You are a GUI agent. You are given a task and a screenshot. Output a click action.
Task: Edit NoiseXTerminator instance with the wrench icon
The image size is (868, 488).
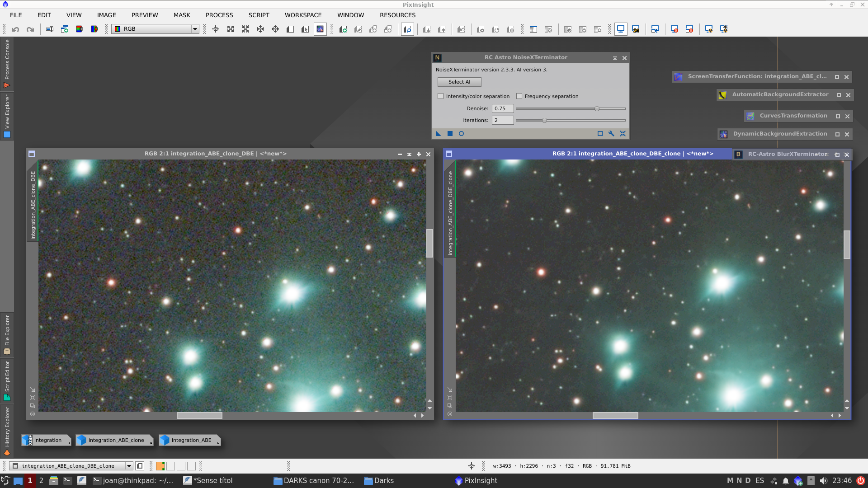point(611,133)
